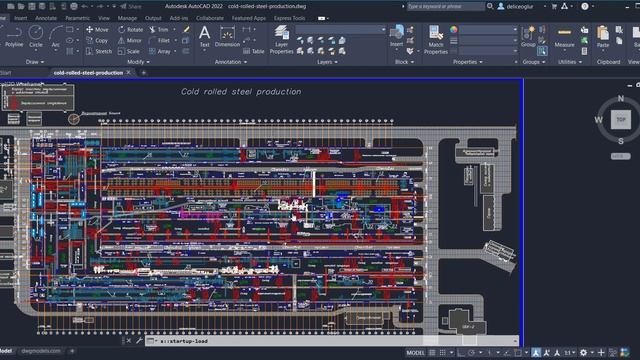Open object color wheel in Properties panel

[x=453, y=29]
